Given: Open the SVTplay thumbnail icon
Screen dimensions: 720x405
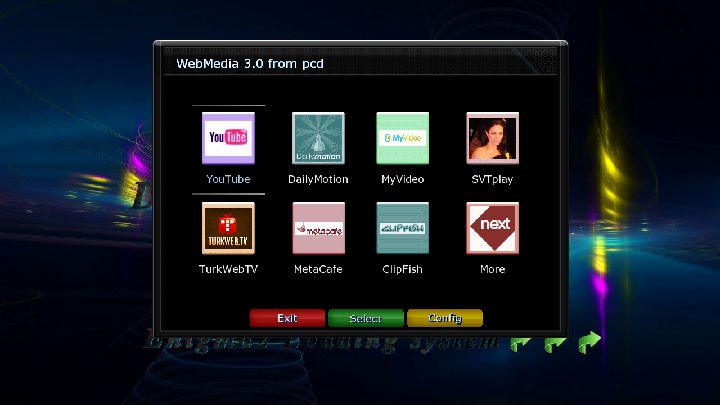Looking at the screenshot, I should 493,138.
